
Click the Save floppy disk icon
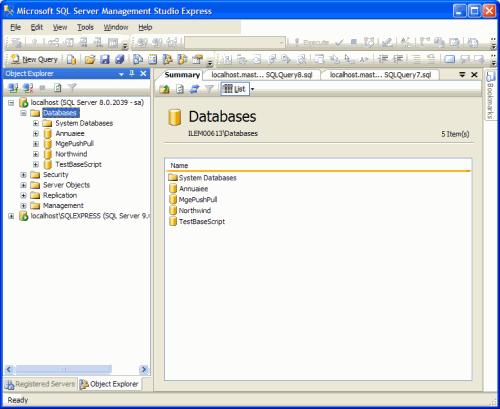pos(105,59)
